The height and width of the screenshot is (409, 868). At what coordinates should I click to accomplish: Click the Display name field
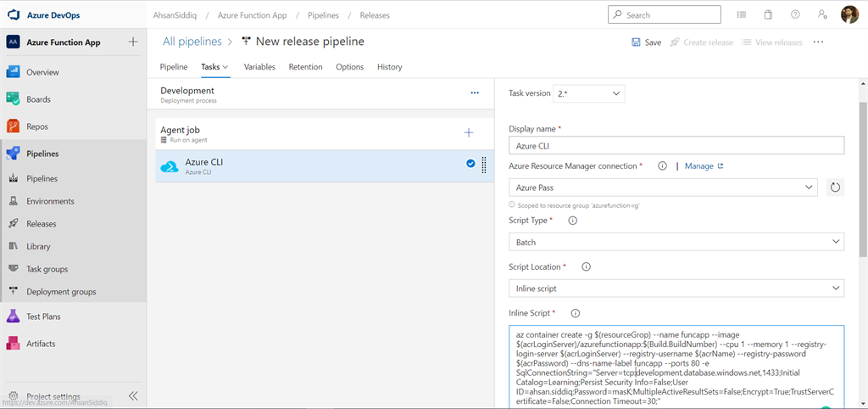[x=676, y=146]
